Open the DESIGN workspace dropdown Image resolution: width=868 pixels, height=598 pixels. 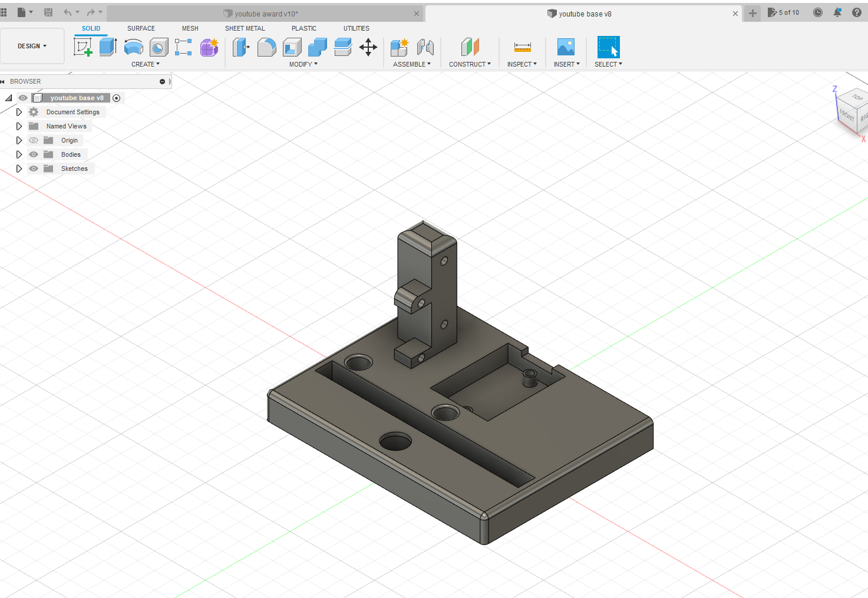[32, 45]
